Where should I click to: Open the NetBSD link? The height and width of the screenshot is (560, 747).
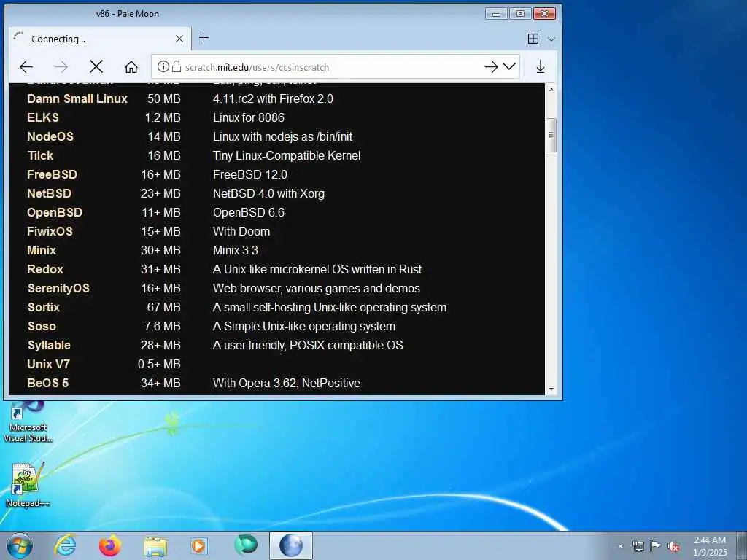click(x=49, y=194)
